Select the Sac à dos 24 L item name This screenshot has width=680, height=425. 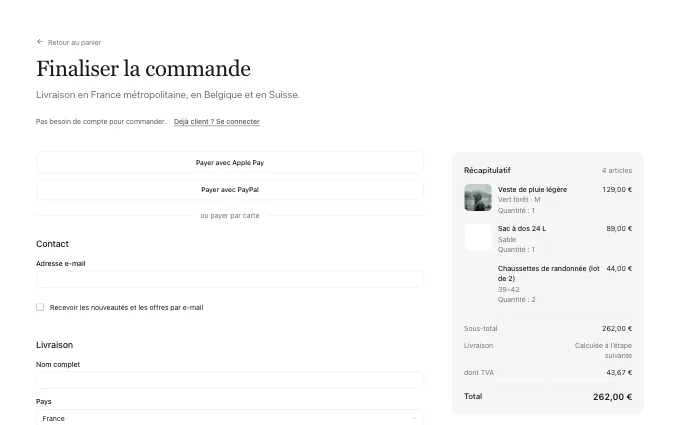click(x=522, y=229)
